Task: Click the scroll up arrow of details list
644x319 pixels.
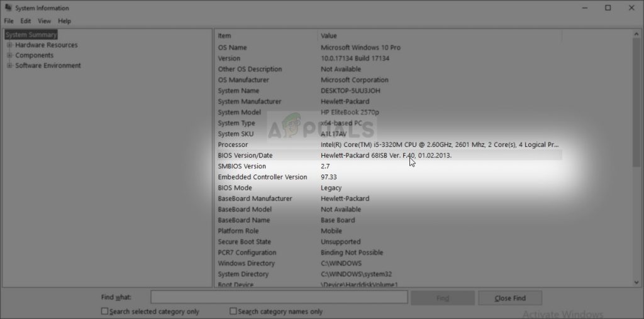Action: click(x=636, y=35)
